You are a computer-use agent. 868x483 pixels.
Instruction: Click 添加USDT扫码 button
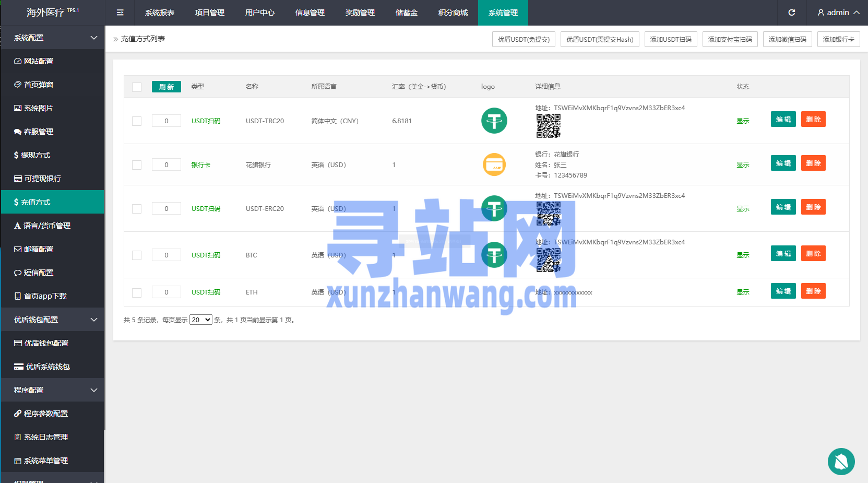(x=671, y=39)
